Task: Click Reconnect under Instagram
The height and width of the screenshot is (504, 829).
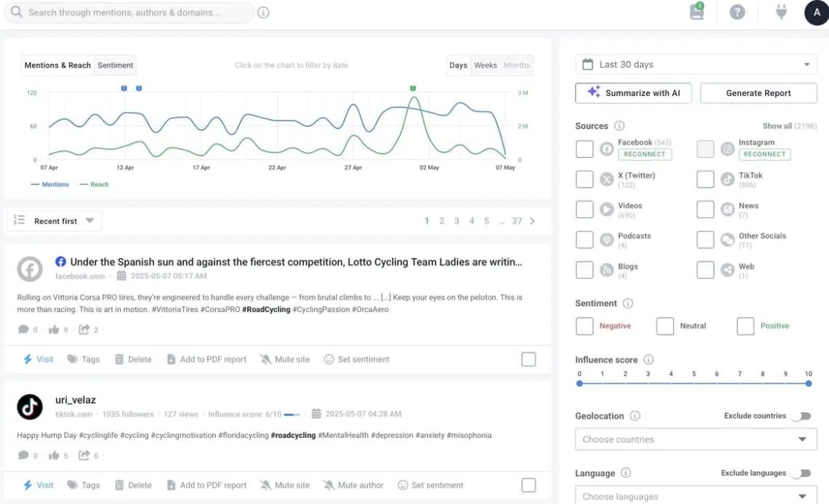Action: coord(764,154)
